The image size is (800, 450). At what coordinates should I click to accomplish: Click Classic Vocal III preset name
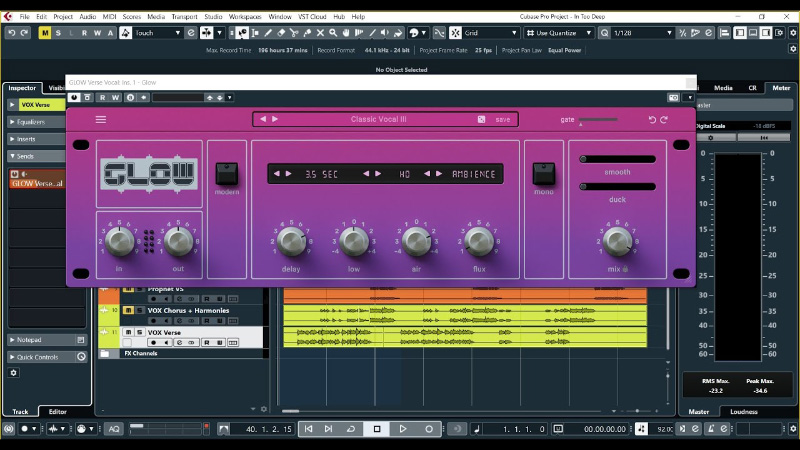pos(379,119)
